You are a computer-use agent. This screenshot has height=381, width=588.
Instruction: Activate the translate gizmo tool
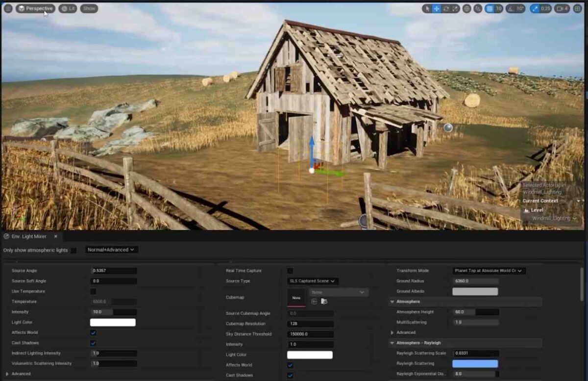(x=436, y=8)
